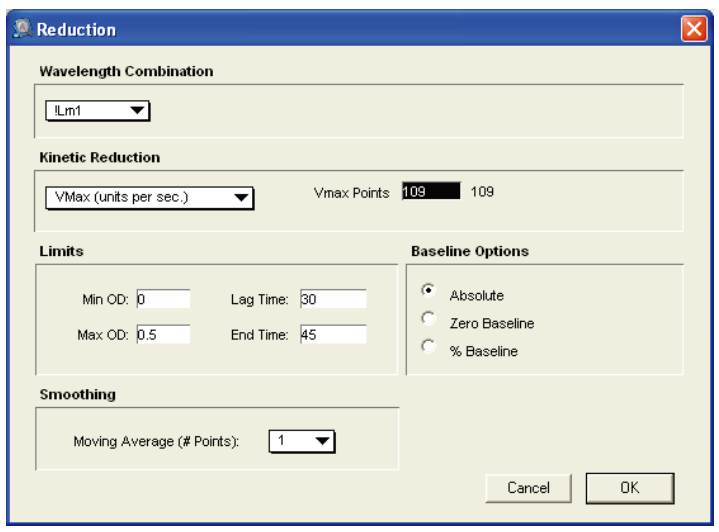Click the Smoothing section heading
The width and height of the screenshot is (719, 532).
coord(77,394)
